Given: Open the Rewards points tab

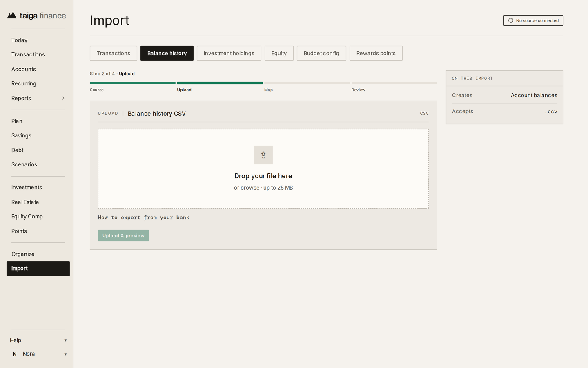Looking at the screenshot, I should coord(376,53).
